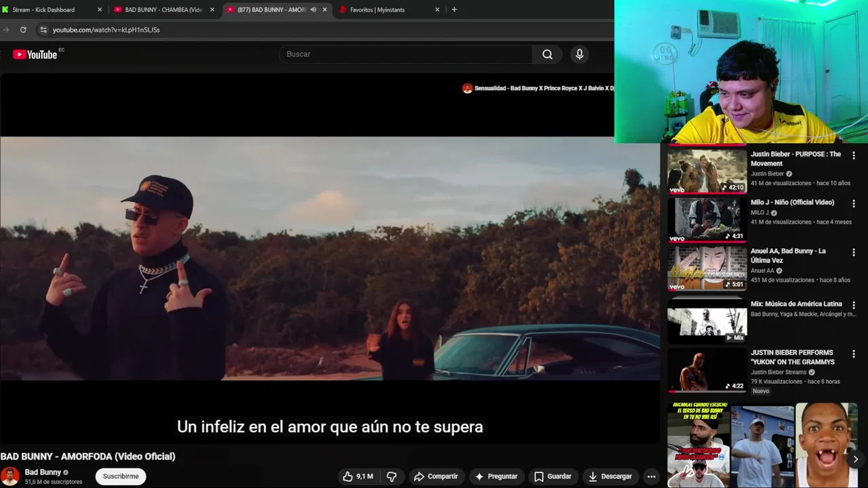Reload the page with refresh icon
This screenshot has height=488, width=868.
pos(23,30)
